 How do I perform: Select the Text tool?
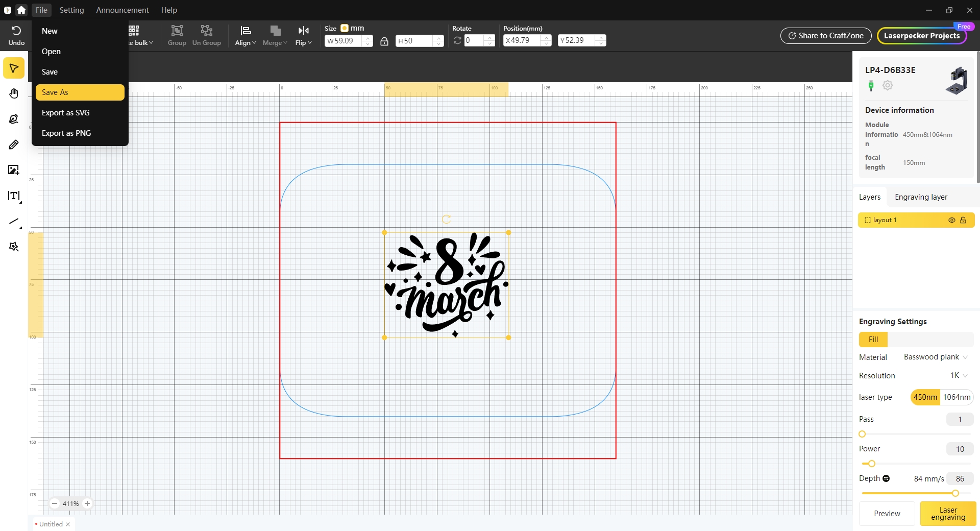14,196
